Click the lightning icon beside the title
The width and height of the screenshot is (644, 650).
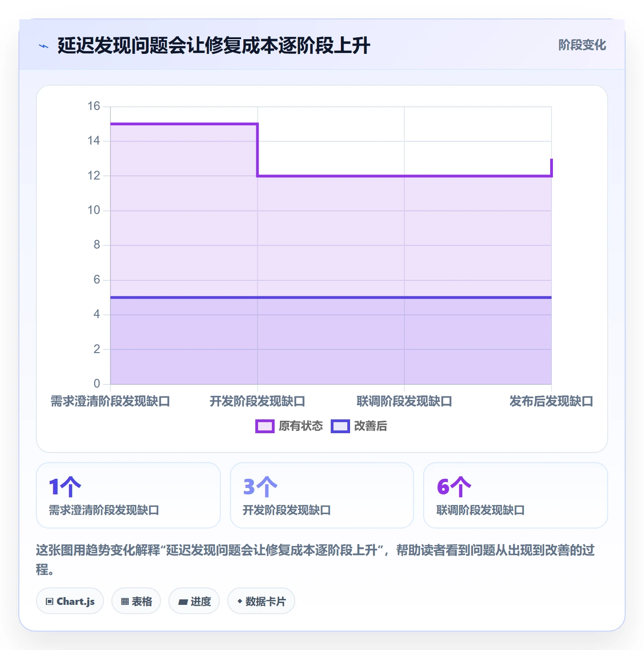pos(44,46)
